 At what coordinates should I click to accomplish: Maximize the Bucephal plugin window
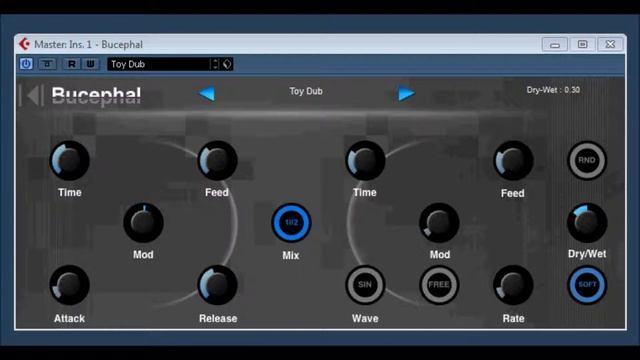click(x=582, y=44)
